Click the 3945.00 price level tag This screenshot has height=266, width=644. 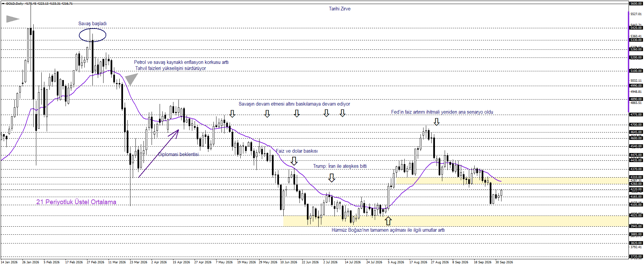[x=636, y=226]
